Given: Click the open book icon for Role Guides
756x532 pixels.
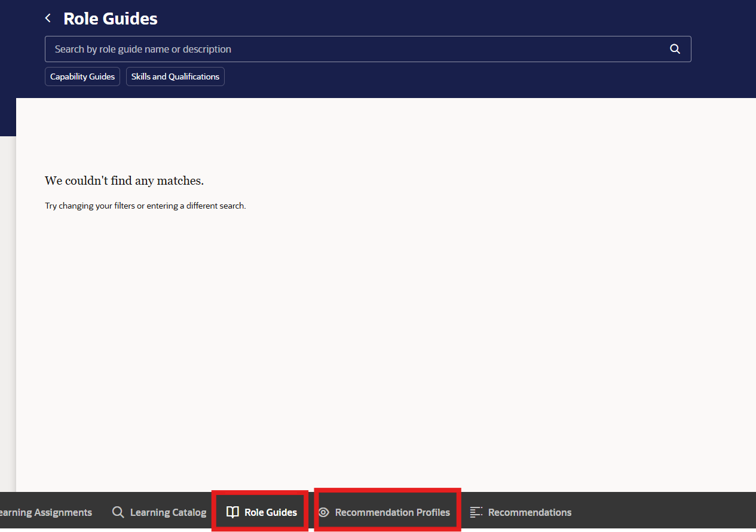Looking at the screenshot, I should click(x=232, y=512).
